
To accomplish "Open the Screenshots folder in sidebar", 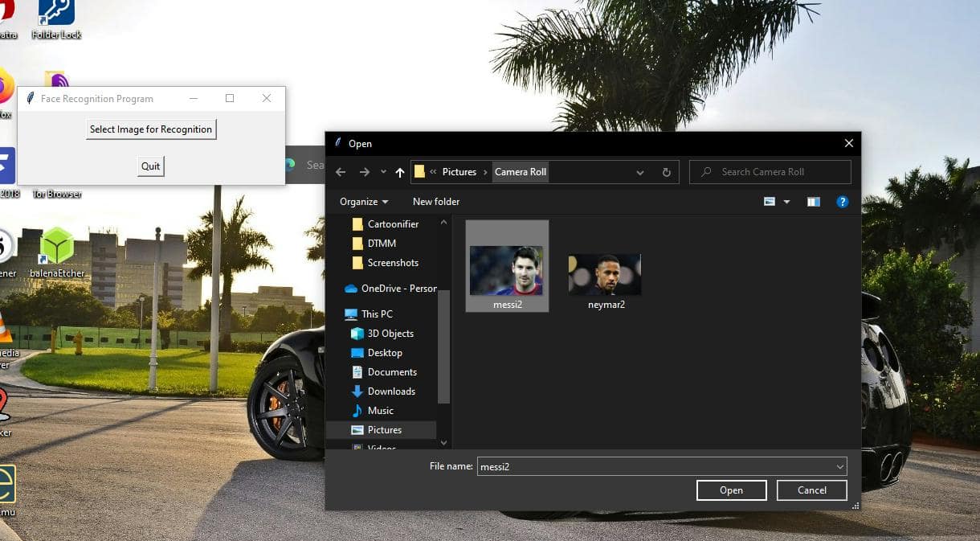I will 385,263.
